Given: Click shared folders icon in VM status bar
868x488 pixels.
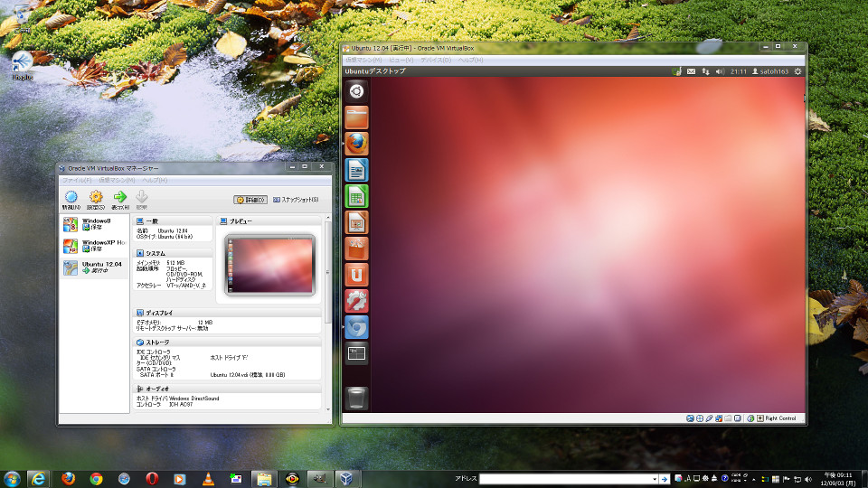Looking at the screenshot, I should click(728, 418).
